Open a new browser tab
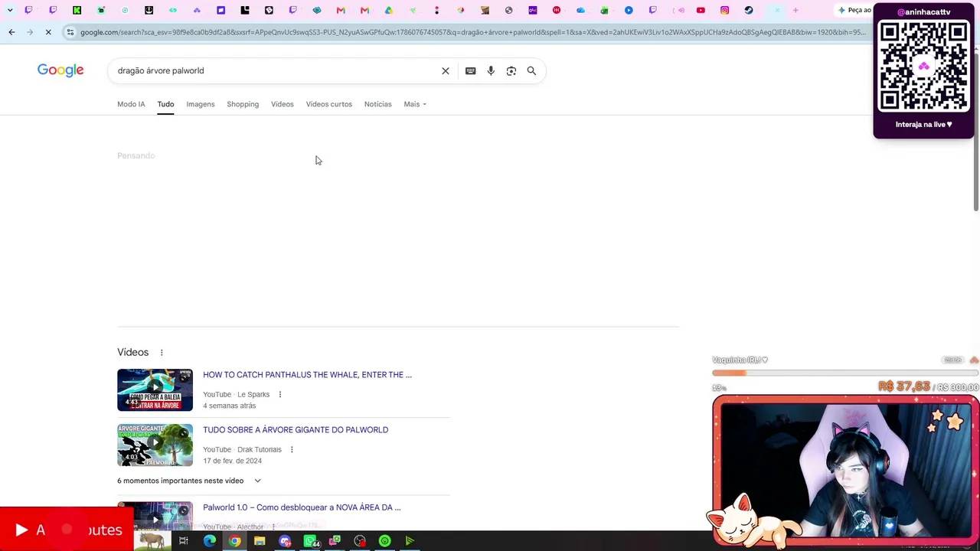This screenshot has height=551, width=980. 795,10
